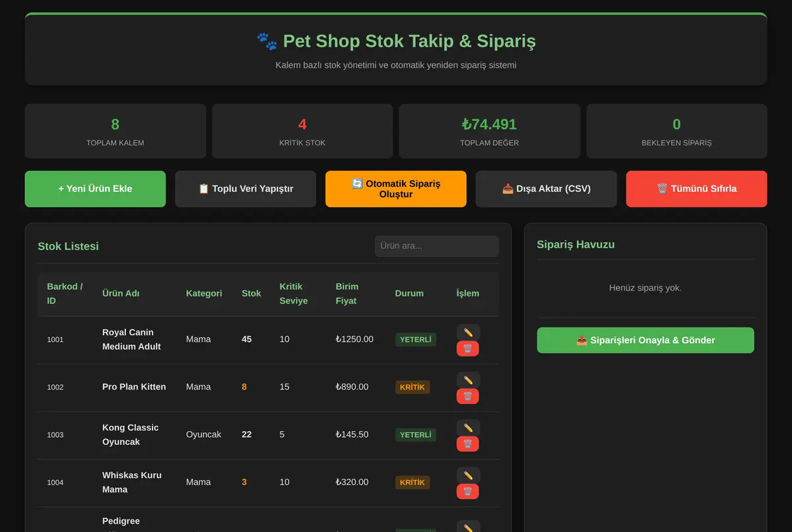Click product name Kong Classic Oyuncak
792x532 pixels.
[131, 434]
